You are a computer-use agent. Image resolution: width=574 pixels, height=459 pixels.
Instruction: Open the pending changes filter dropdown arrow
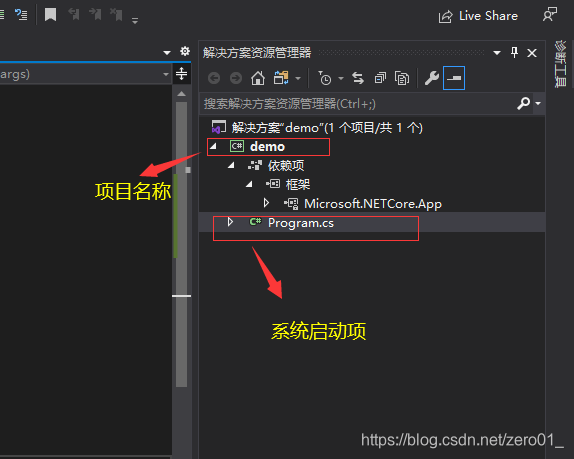click(341, 78)
